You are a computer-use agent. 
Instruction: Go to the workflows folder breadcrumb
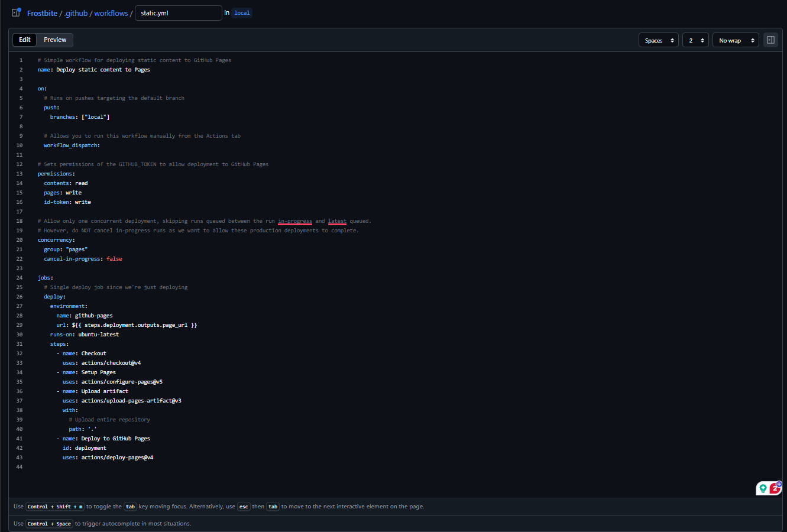(111, 13)
